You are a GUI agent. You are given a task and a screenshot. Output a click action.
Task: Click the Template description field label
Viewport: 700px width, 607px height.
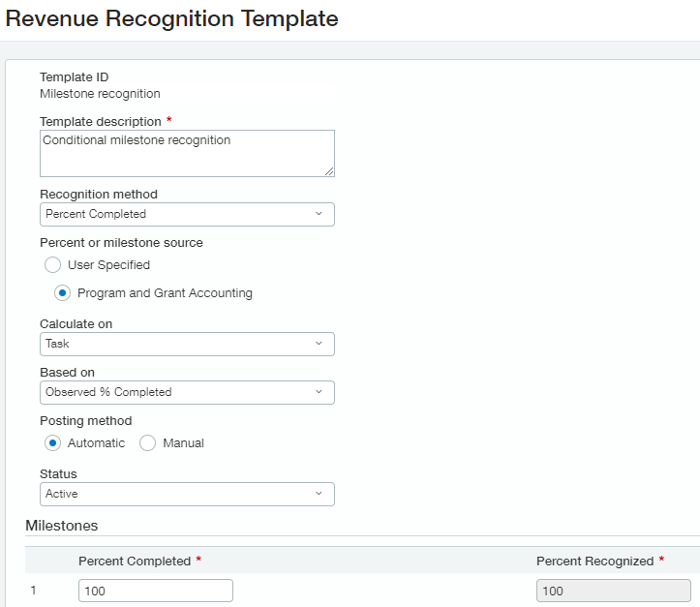pyautogui.click(x=101, y=121)
